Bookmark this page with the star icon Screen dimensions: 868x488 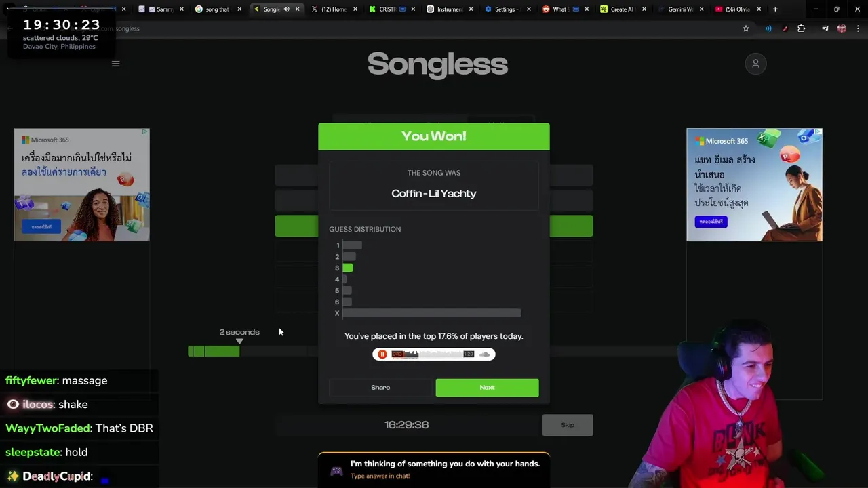click(746, 28)
